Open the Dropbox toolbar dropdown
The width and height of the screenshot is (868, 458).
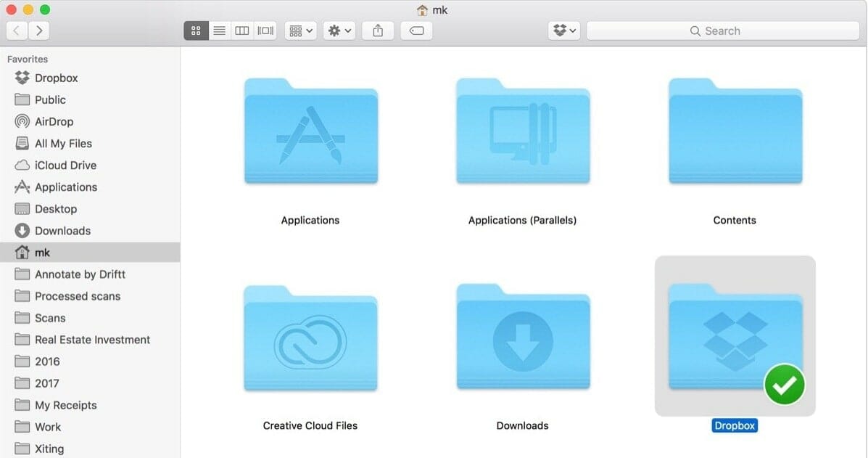[x=564, y=30]
